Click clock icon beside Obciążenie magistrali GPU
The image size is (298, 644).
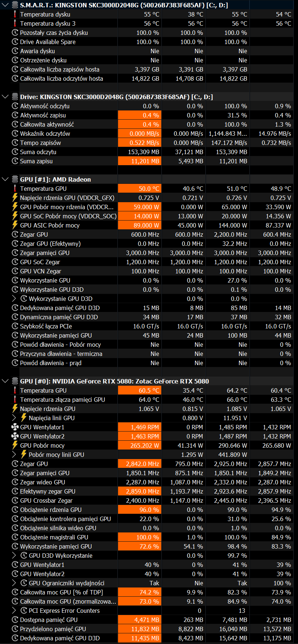pos(15,537)
